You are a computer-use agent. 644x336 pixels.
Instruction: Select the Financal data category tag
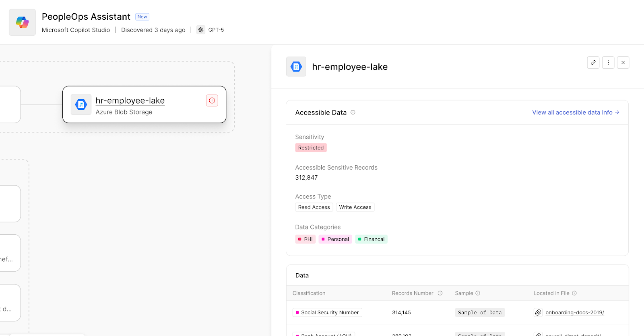click(x=371, y=239)
